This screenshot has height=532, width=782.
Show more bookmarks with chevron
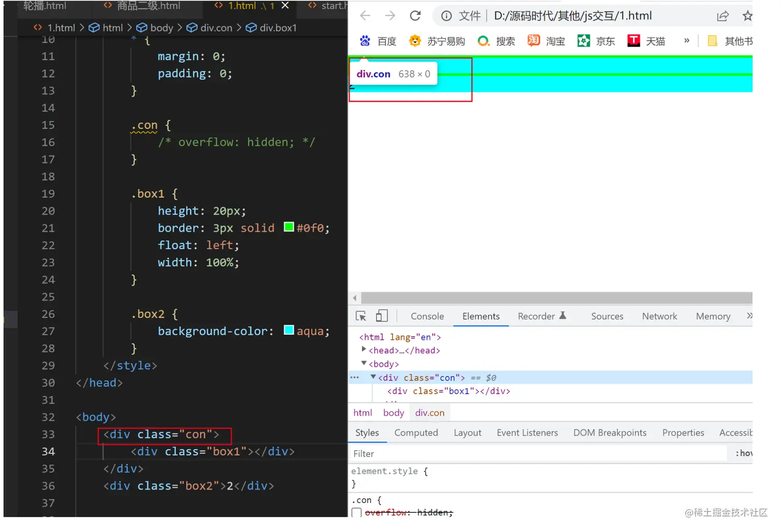pyautogui.click(x=687, y=40)
